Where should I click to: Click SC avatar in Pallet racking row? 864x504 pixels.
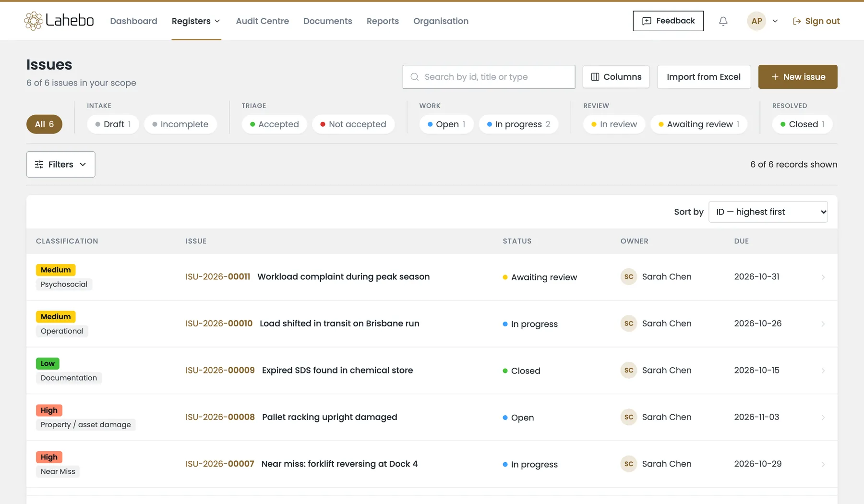629,417
